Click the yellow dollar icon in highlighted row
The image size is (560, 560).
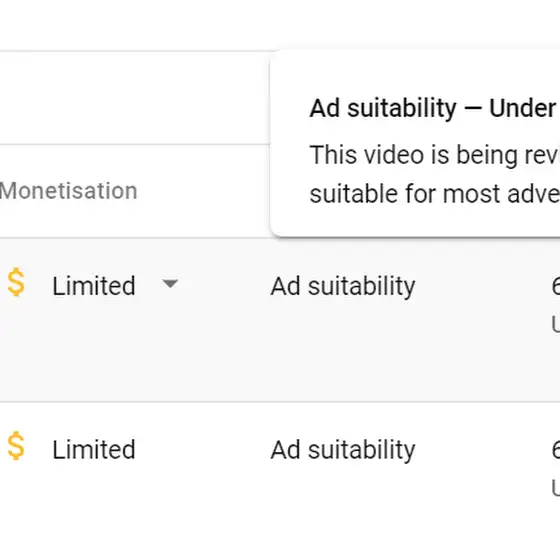pos(16,282)
